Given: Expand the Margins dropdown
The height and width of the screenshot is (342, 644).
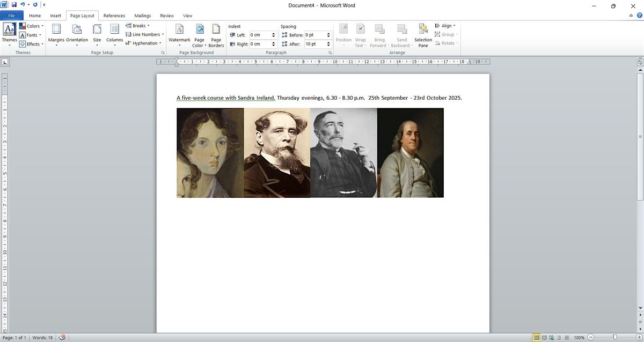Looking at the screenshot, I should (56, 35).
